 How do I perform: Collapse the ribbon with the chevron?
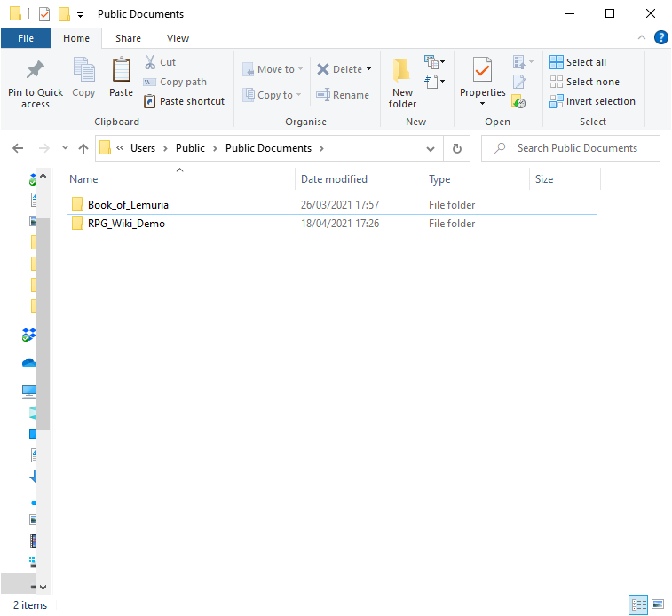click(x=642, y=37)
